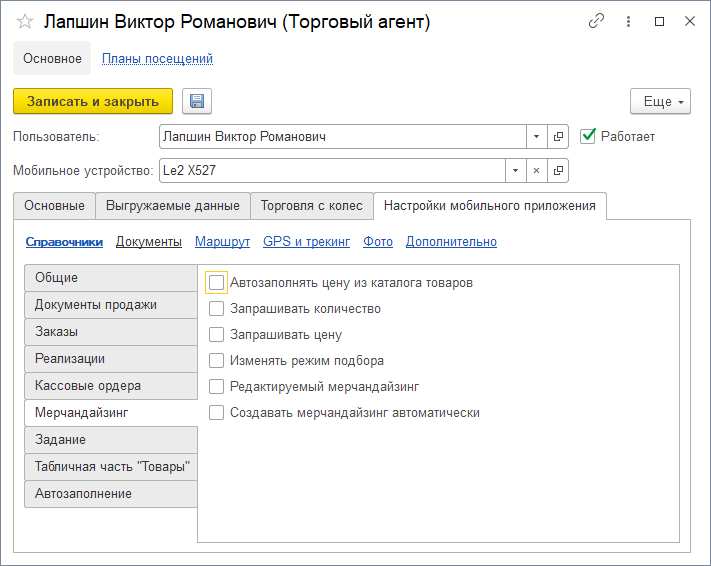Open the Планы посещений link

point(157,59)
